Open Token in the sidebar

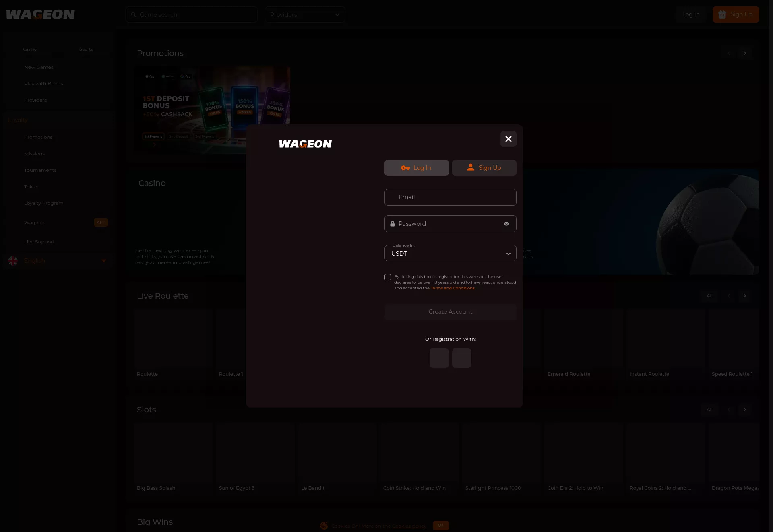tap(31, 187)
